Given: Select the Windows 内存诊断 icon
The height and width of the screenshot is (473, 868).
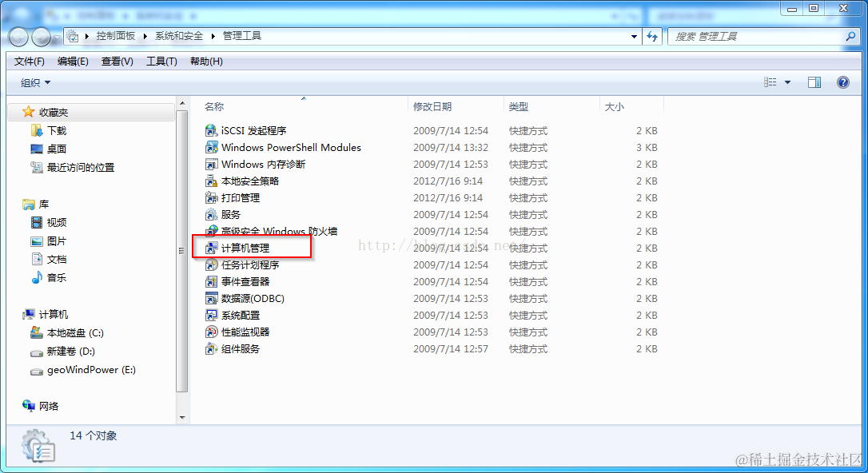Looking at the screenshot, I should click(211, 165).
